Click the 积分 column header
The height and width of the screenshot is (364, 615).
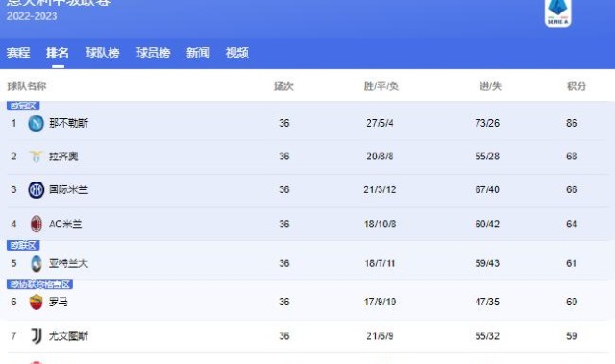click(x=577, y=86)
